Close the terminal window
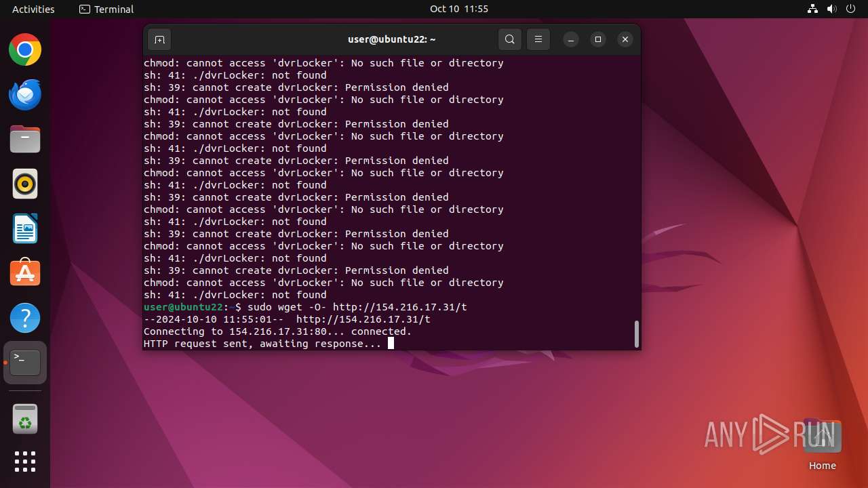 (625, 39)
